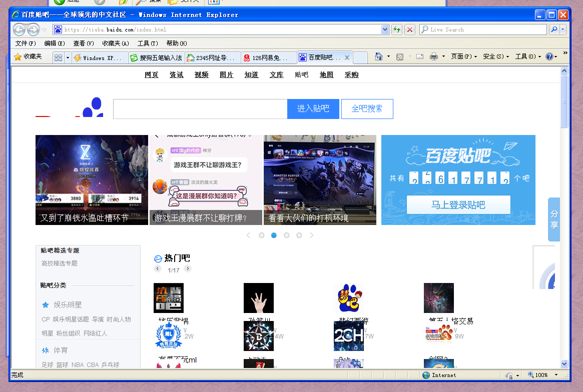
Task: Select the first carousel dot
Action: (261, 235)
